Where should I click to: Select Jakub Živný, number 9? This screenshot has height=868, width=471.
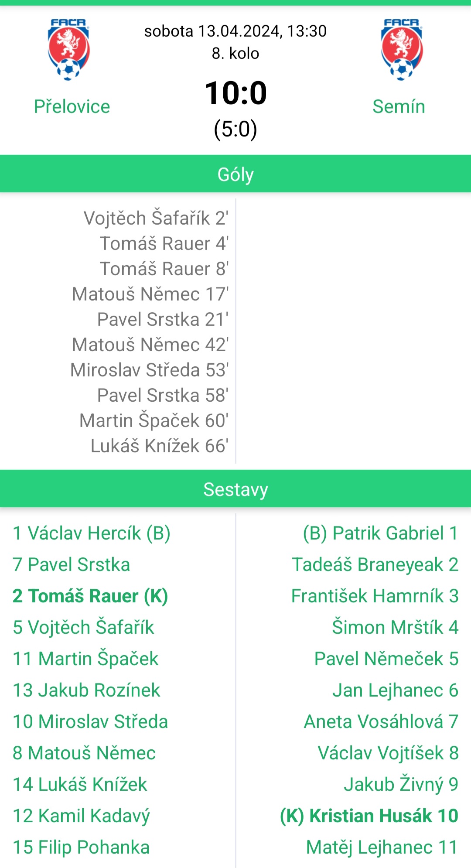pos(401,784)
